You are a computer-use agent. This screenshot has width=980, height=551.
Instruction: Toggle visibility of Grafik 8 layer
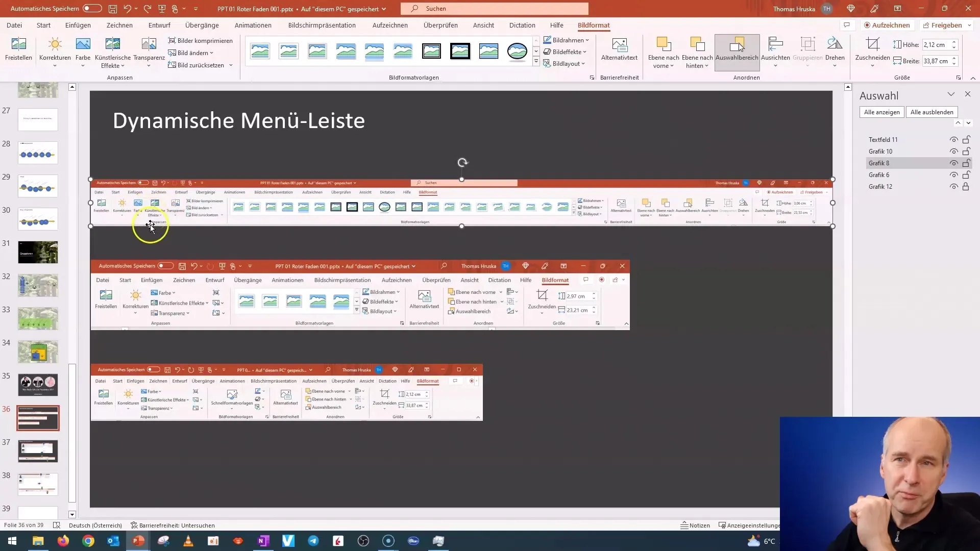[954, 163]
